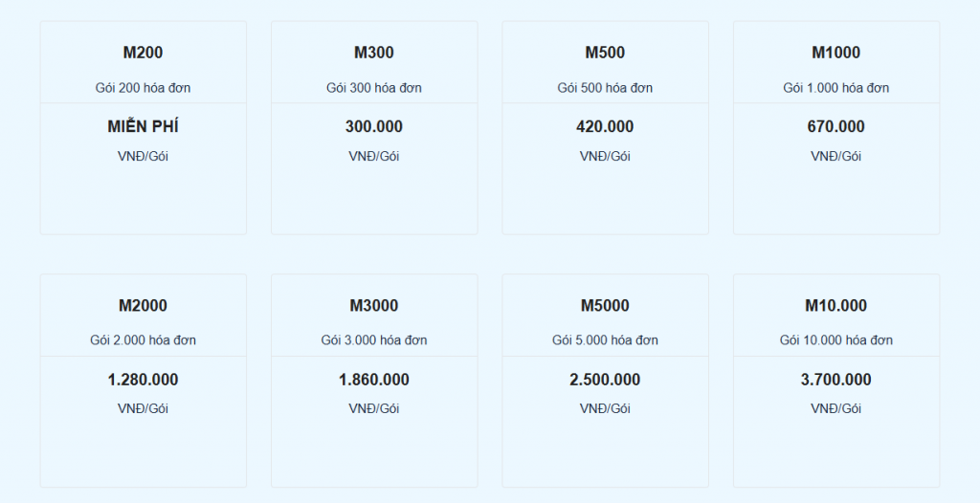
Task: Click the MIỄN PHÍ price label
Action: 144,126
